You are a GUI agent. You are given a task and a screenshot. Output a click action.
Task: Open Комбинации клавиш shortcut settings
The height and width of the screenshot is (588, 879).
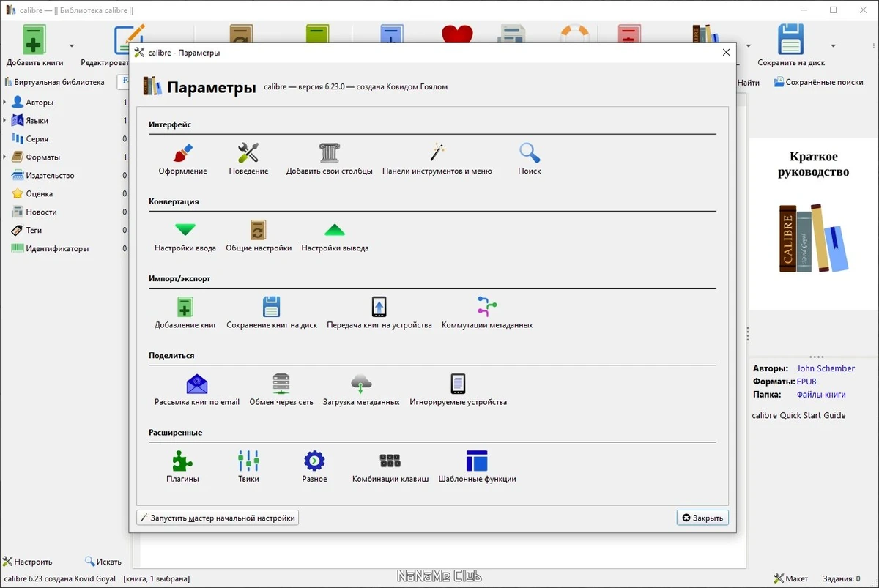[x=390, y=466]
